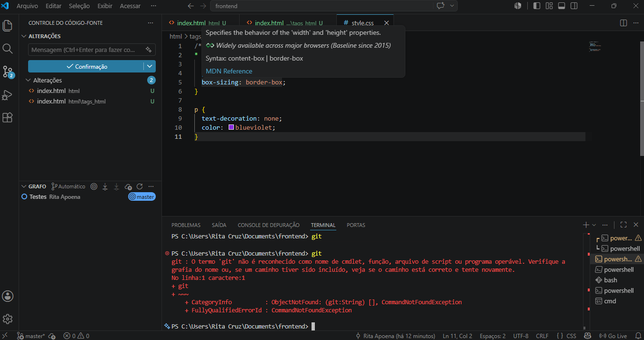The image size is (644, 340).
Task: Open the Explorer view in activity bar
Action: point(8,25)
